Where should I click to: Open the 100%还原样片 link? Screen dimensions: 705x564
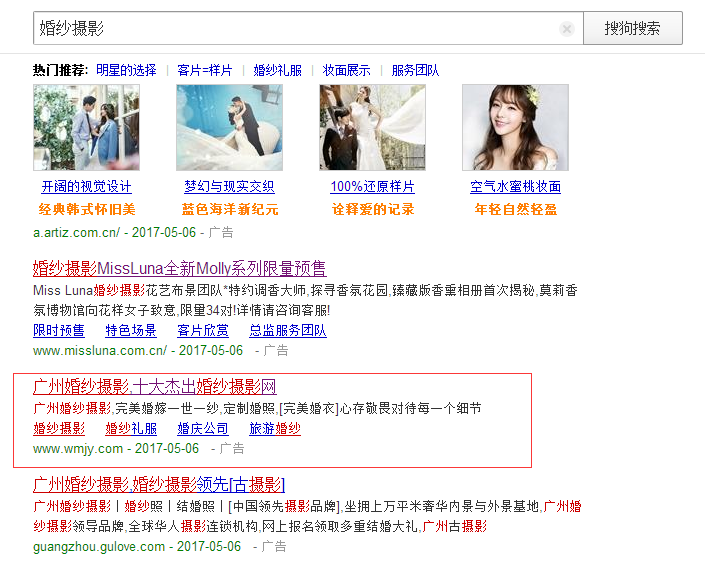[372, 187]
